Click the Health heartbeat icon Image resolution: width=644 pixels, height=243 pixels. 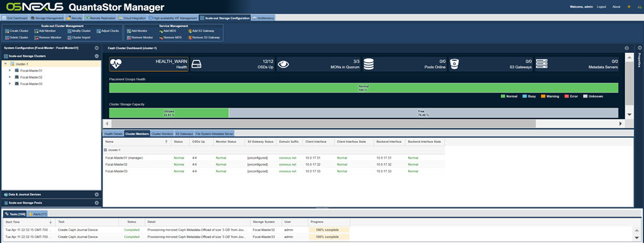point(116,64)
